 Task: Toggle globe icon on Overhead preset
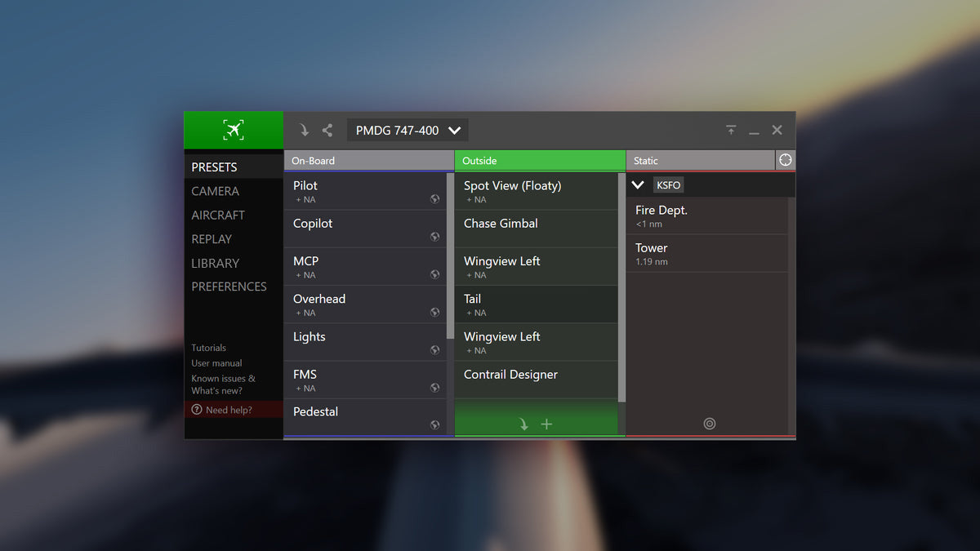(x=434, y=313)
